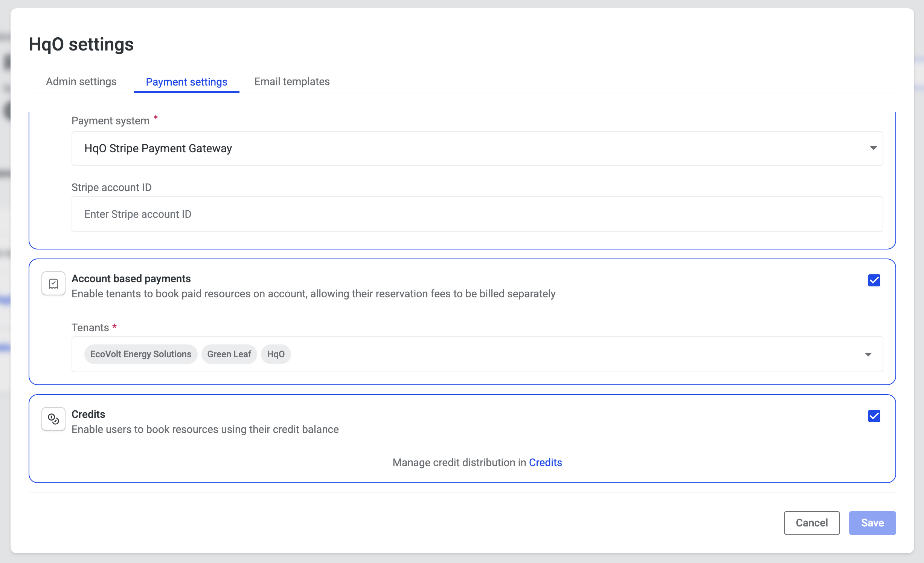Select the HqO tenant chip
This screenshot has height=563, width=924.
pos(276,354)
